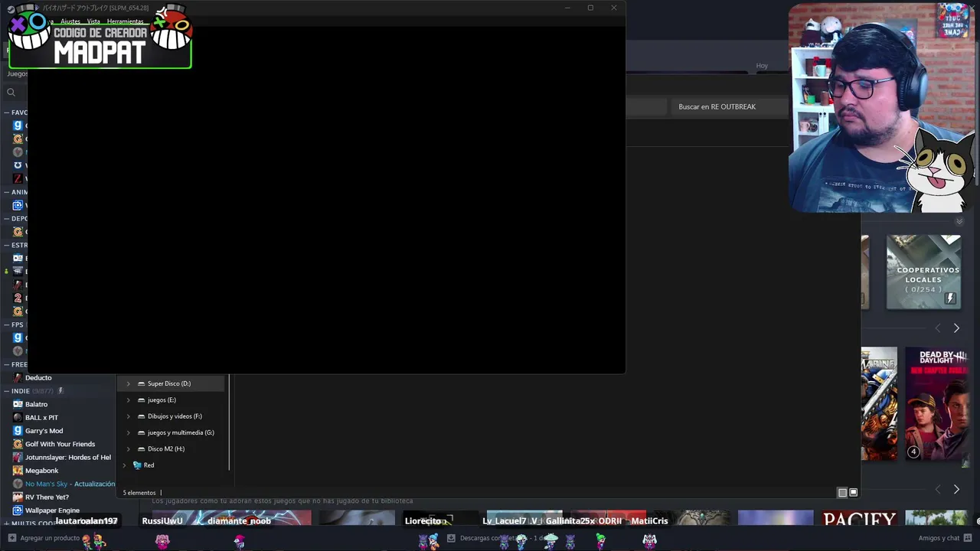Expand Disco M2 (H:) drive node
This screenshot has height=551, width=980.
click(128, 448)
